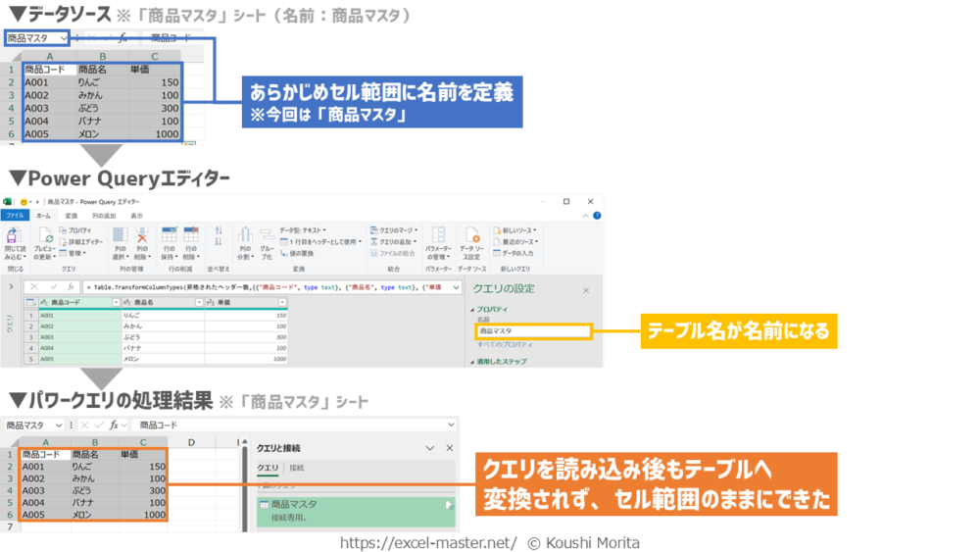The height and width of the screenshot is (552, 980).
Task: Click the 商品マスタ name field in properties
Action: tap(533, 331)
